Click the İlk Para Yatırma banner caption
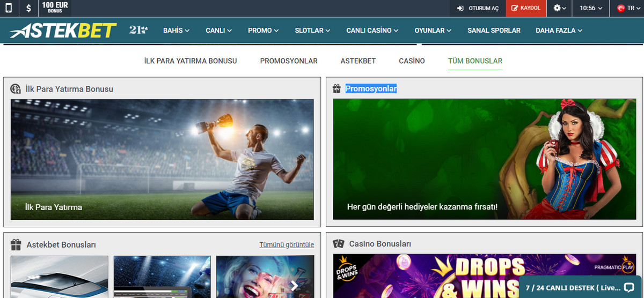Screen dimensions: 644x298 (x=54, y=206)
